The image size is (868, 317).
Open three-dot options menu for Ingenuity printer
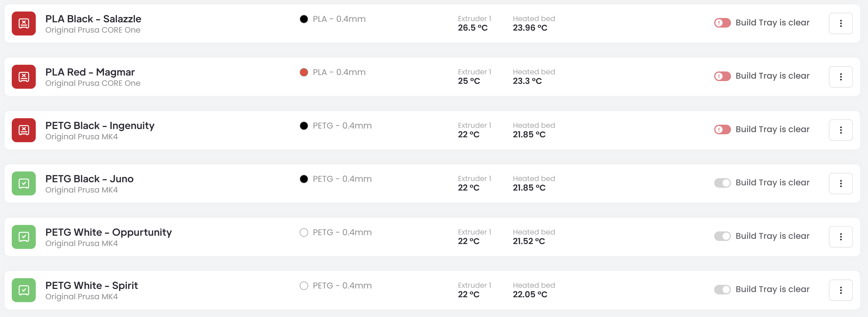840,130
